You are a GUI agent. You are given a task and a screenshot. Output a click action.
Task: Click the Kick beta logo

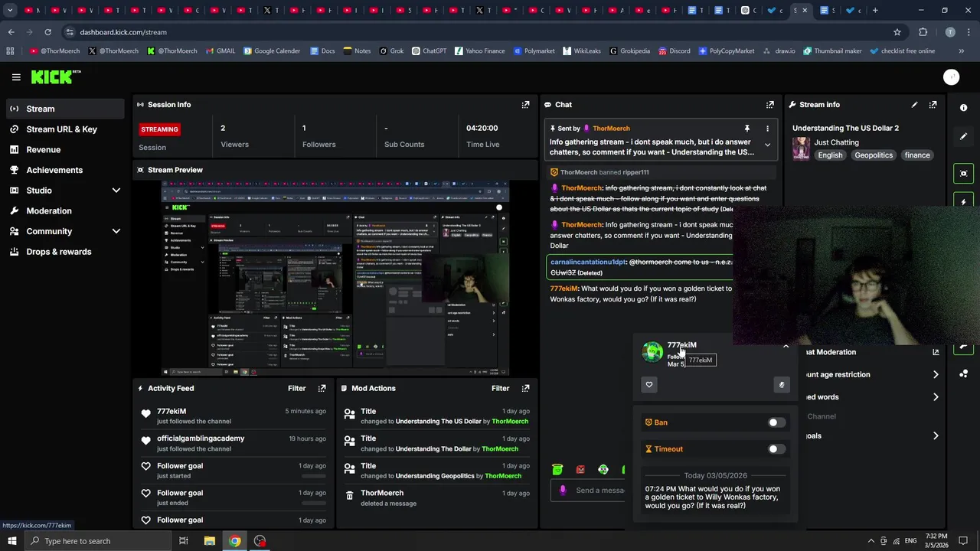point(56,77)
